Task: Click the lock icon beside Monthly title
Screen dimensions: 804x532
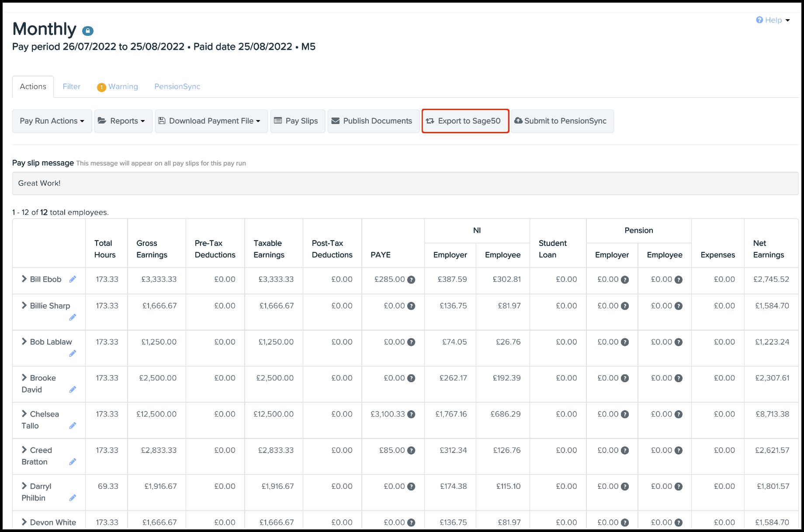Action: tap(88, 31)
